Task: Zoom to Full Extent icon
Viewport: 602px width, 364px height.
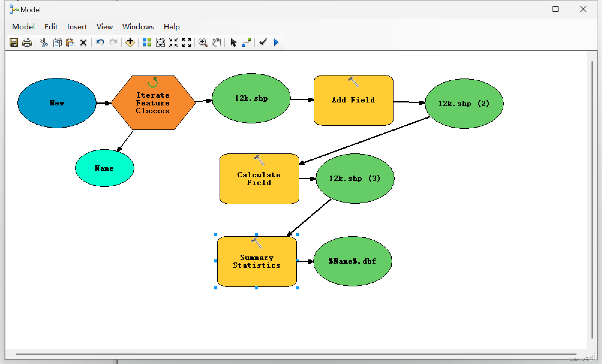Action: [160, 42]
